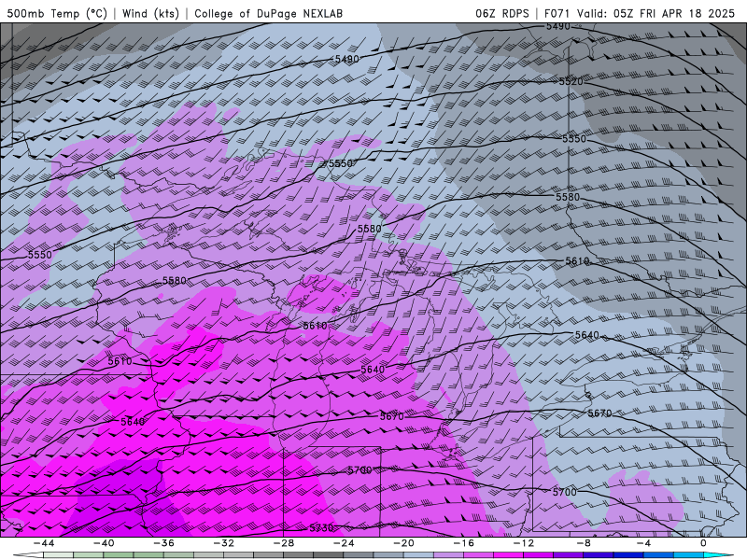Viewport: 747px width, 560px height.
Task: Click the "500mb Temp (°C)" title text
Action: (57, 13)
